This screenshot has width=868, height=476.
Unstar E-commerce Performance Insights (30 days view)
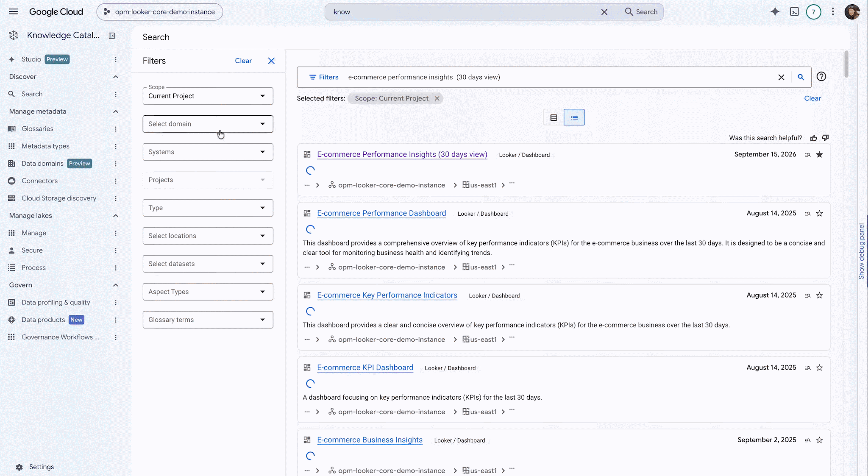[819, 154]
